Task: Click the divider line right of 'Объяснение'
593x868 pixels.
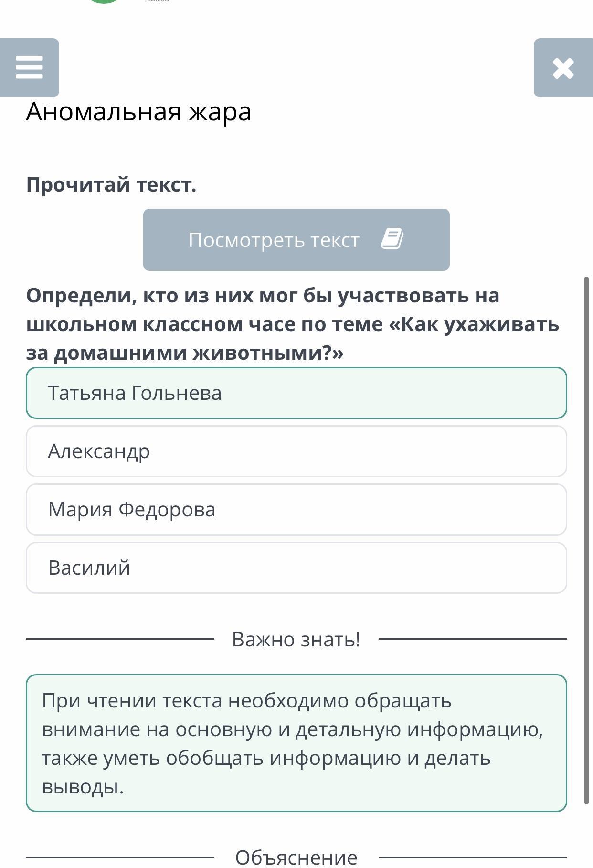Action: click(x=473, y=857)
